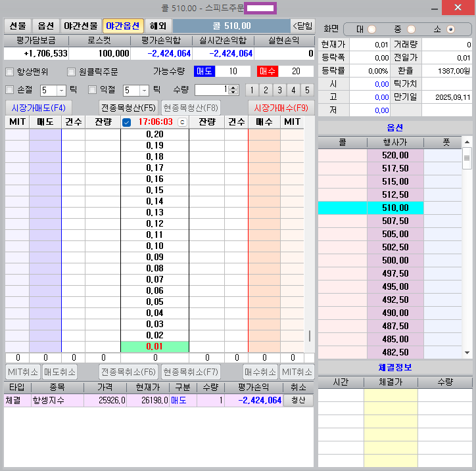Select strike price 512.50
The image size is (476, 471).
point(395,194)
